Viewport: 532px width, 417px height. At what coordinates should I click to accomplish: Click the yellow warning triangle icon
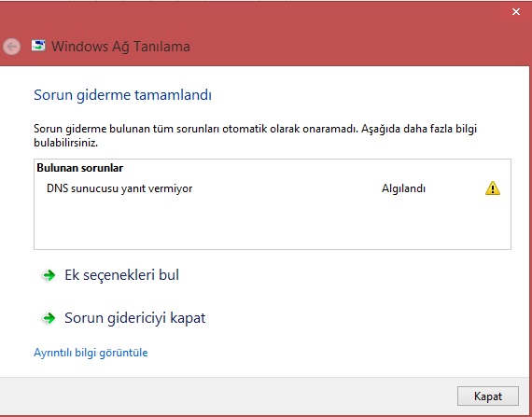coord(492,188)
